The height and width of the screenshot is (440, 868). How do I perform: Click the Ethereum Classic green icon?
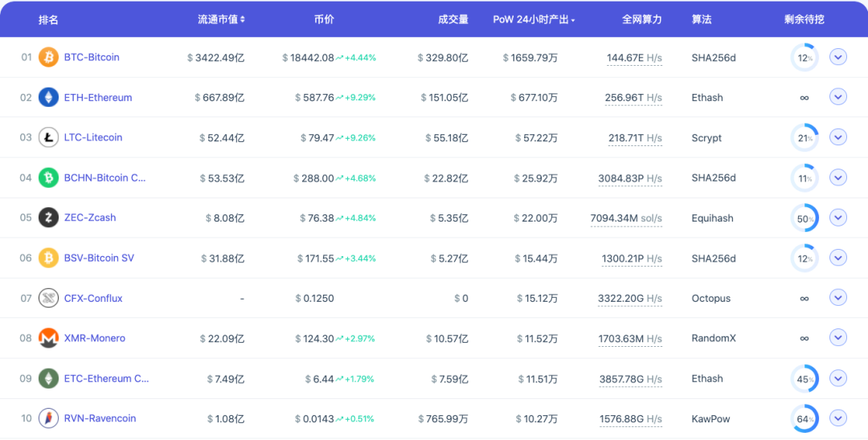click(x=49, y=379)
